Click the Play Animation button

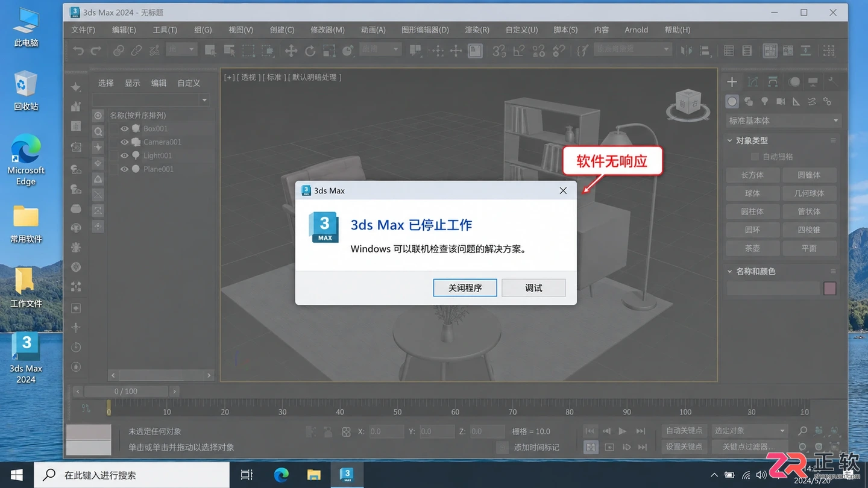(623, 431)
